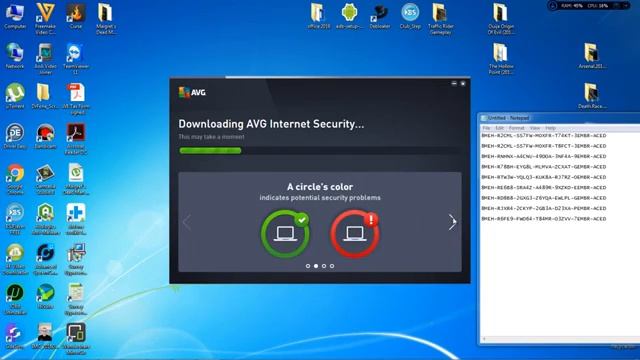Click Notepad key line containing T74KT

(x=544, y=136)
